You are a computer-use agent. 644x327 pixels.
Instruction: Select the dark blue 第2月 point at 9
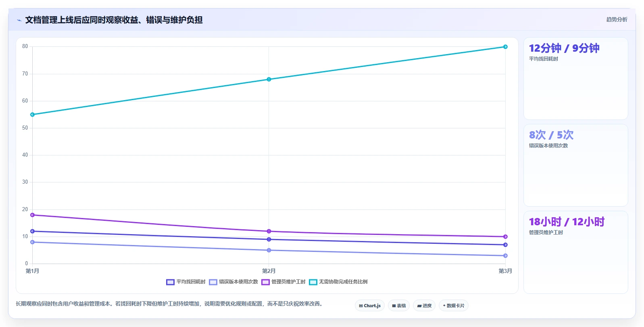click(x=269, y=239)
